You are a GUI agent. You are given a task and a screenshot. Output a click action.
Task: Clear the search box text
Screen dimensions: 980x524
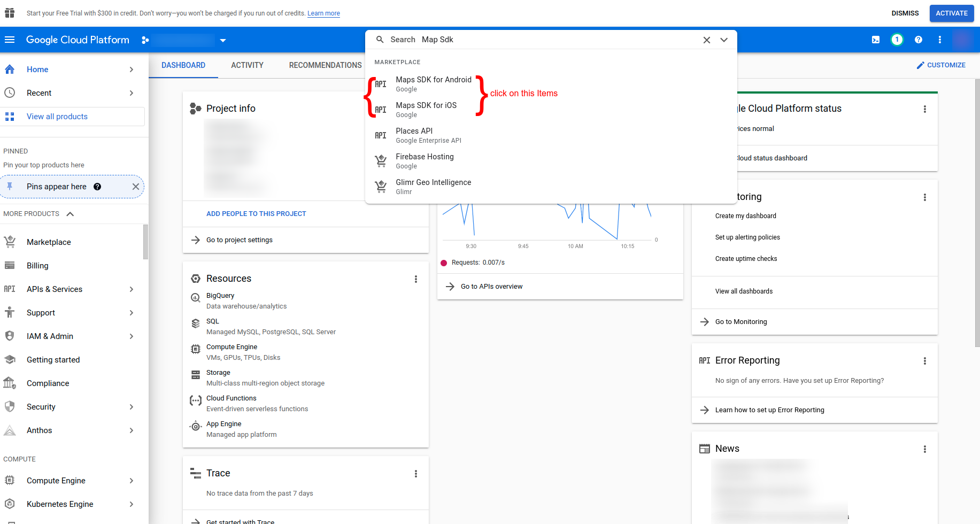(x=707, y=40)
